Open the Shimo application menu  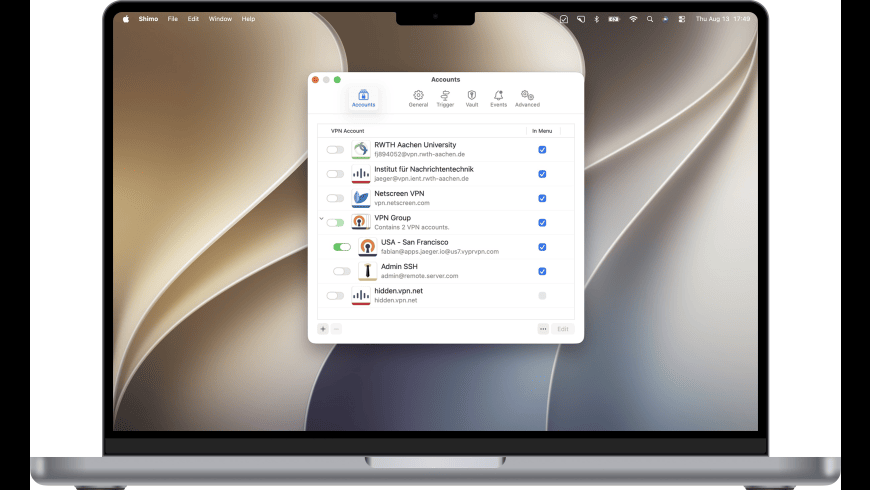[148, 19]
